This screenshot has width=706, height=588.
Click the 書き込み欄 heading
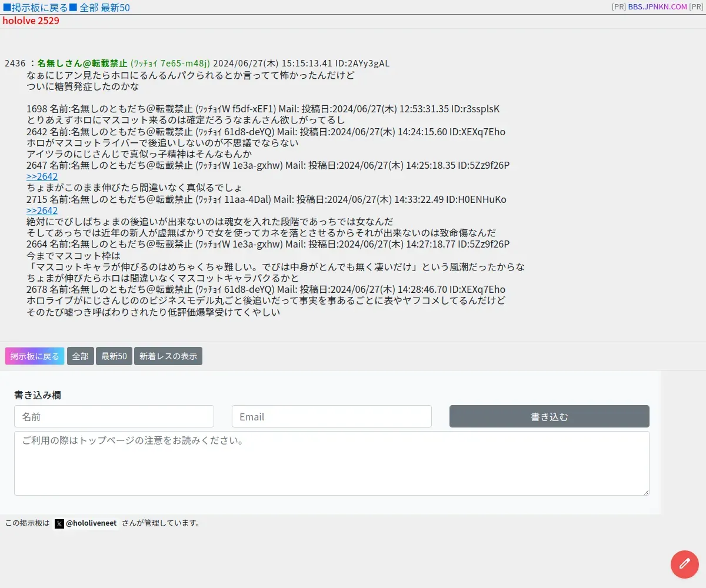pos(38,395)
